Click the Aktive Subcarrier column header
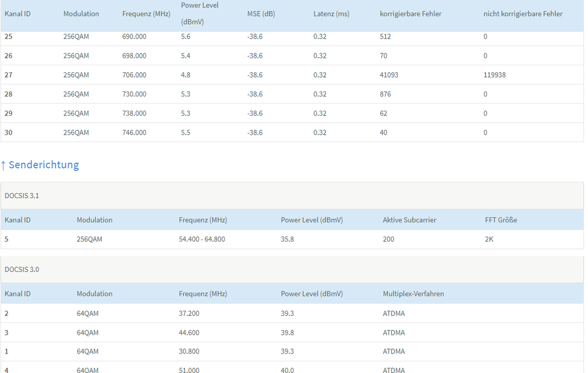Screen dimensions: 588x373 (410, 219)
